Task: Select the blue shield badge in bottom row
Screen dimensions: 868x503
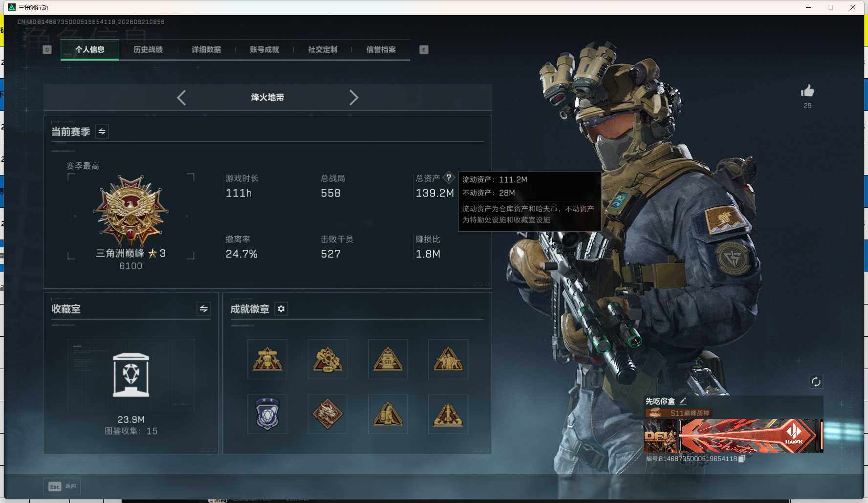Action: pos(267,414)
